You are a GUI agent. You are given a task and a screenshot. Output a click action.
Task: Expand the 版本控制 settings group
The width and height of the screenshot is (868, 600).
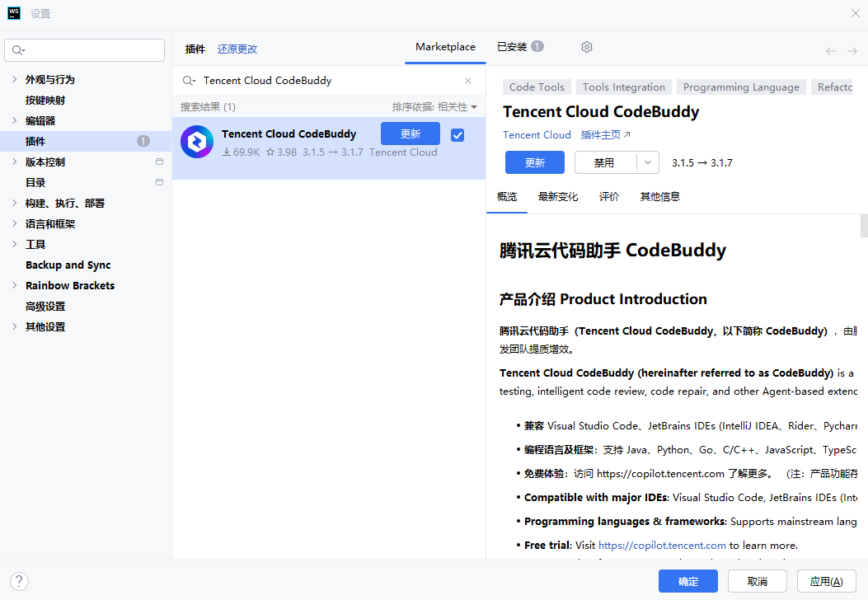14,162
